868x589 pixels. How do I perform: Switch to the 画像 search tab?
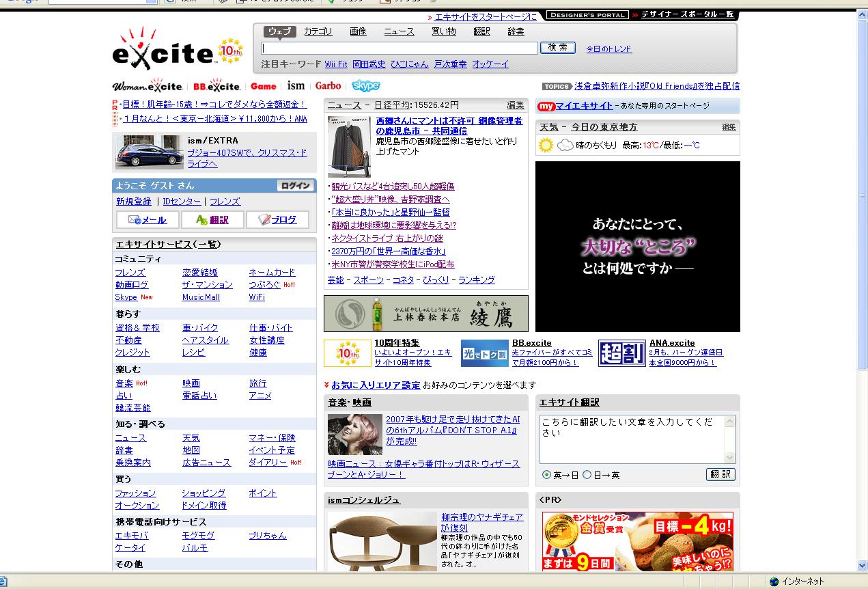pyautogui.click(x=358, y=31)
